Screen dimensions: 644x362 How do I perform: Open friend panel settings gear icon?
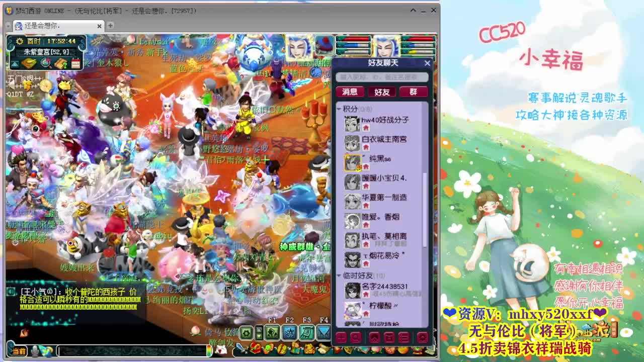click(423, 337)
